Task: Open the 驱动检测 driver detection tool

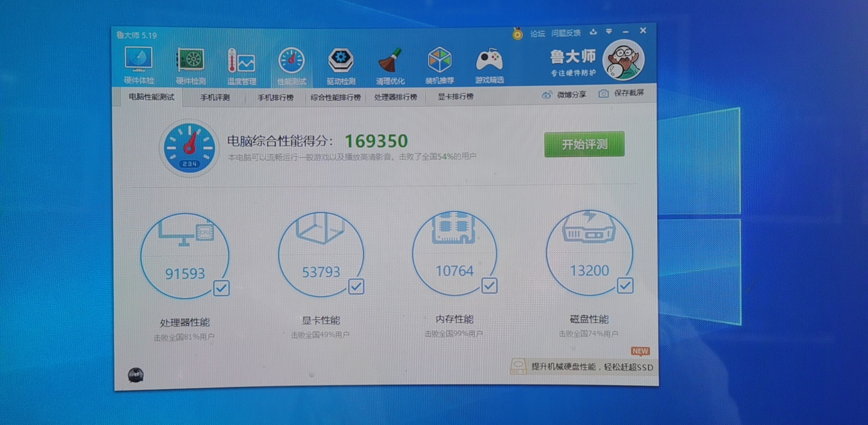Action: (x=340, y=63)
